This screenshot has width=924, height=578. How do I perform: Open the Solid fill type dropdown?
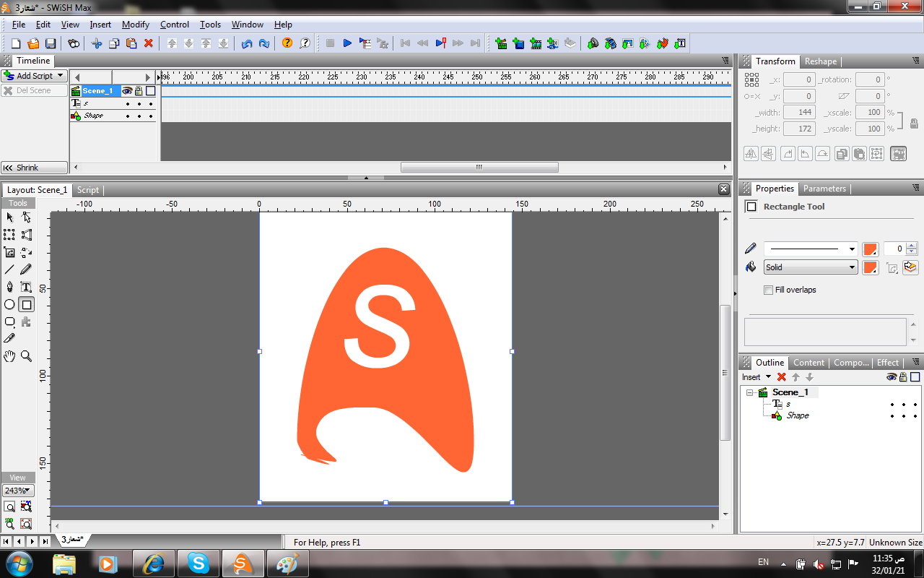[x=852, y=267]
